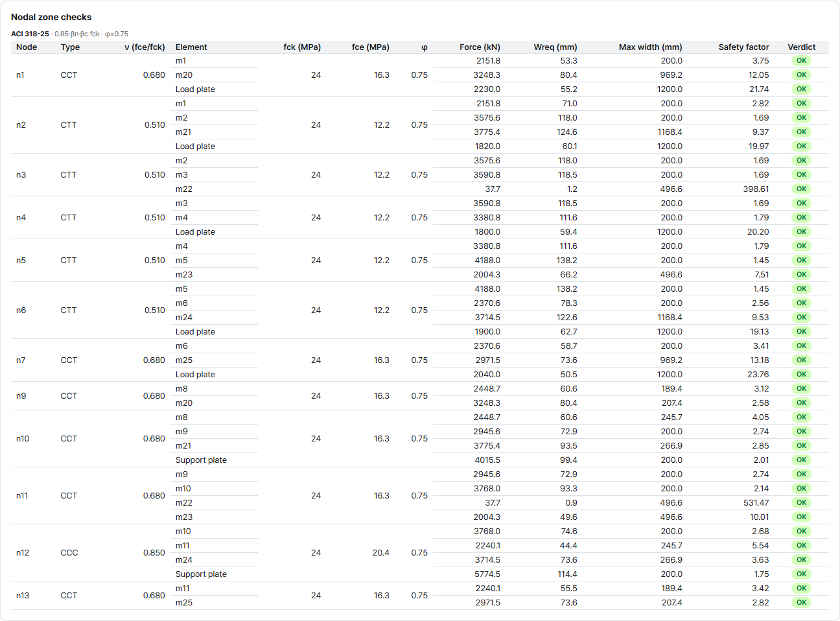Image resolution: width=840 pixels, height=621 pixels.
Task: Click the "CCC" node type cell
Action: [x=69, y=552]
